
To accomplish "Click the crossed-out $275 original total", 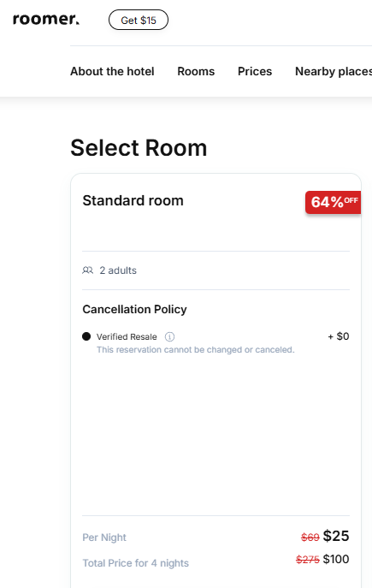I will click(308, 560).
